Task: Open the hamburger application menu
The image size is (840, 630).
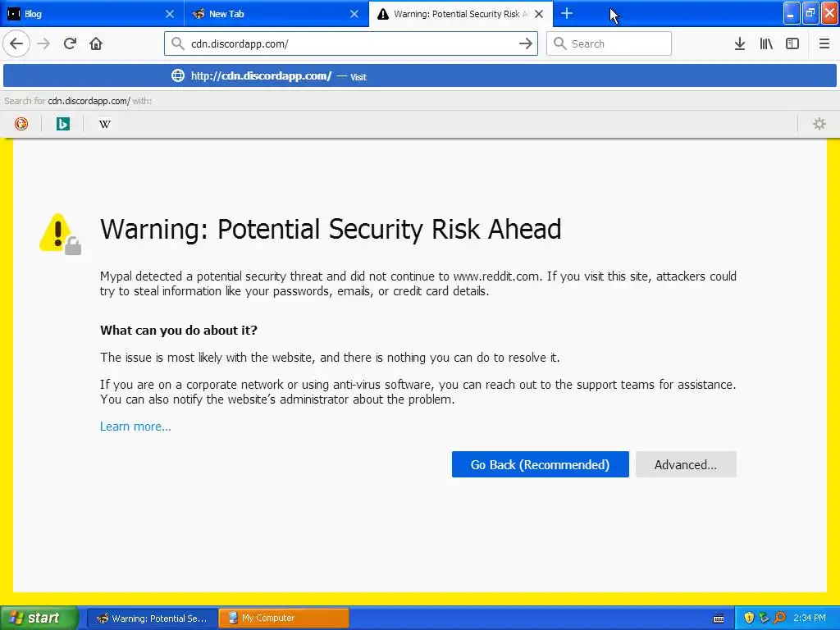Action: [x=824, y=43]
